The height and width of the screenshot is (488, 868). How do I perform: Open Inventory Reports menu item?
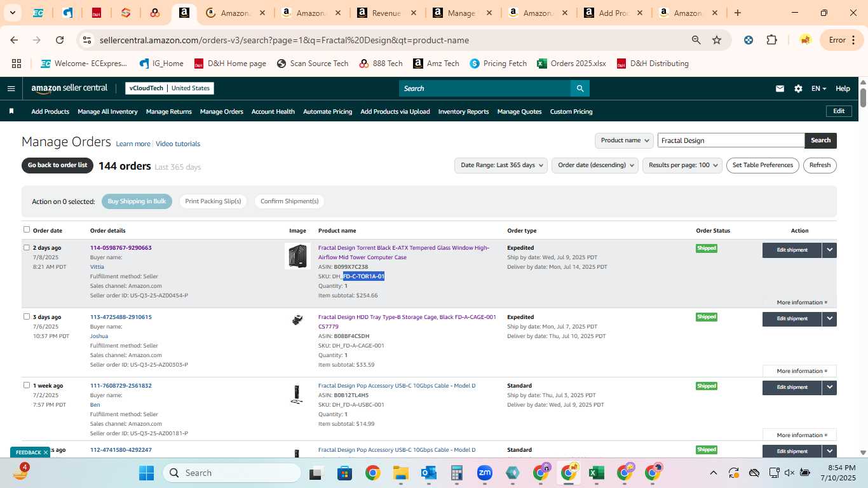(x=464, y=112)
